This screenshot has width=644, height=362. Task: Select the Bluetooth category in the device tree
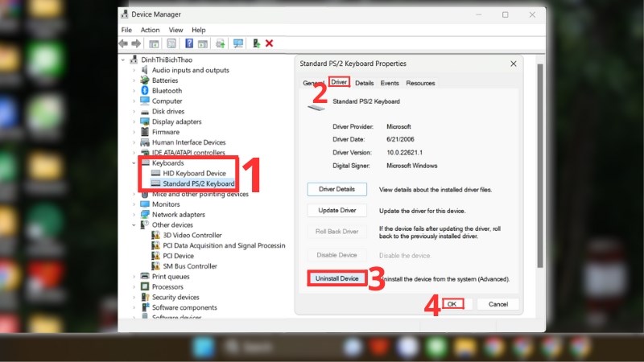coord(167,91)
